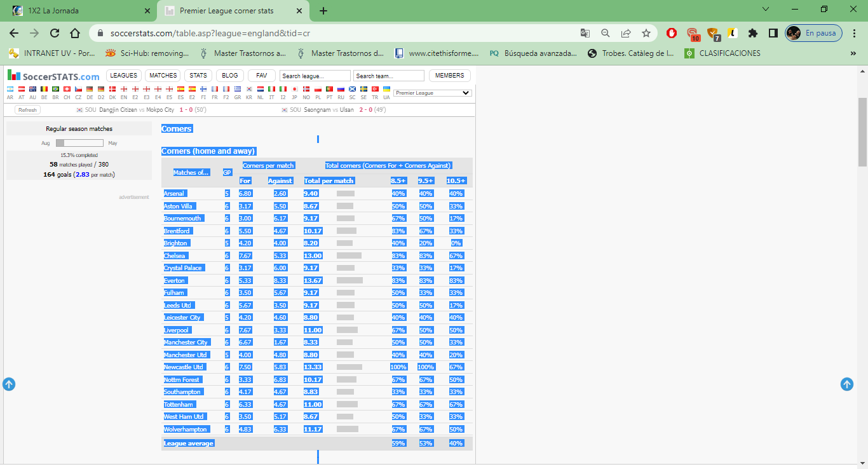The height and width of the screenshot is (469, 868).
Task: Click the page vertical scrollbar
Action: pyautogui.click(x=862, y=132)
